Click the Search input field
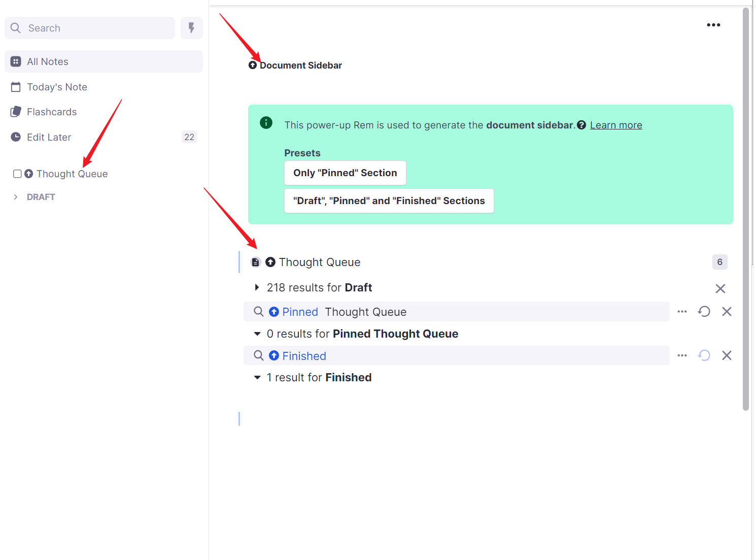Image resolution: width=756 pixels, height=560 pixels. tap(96, 28)
